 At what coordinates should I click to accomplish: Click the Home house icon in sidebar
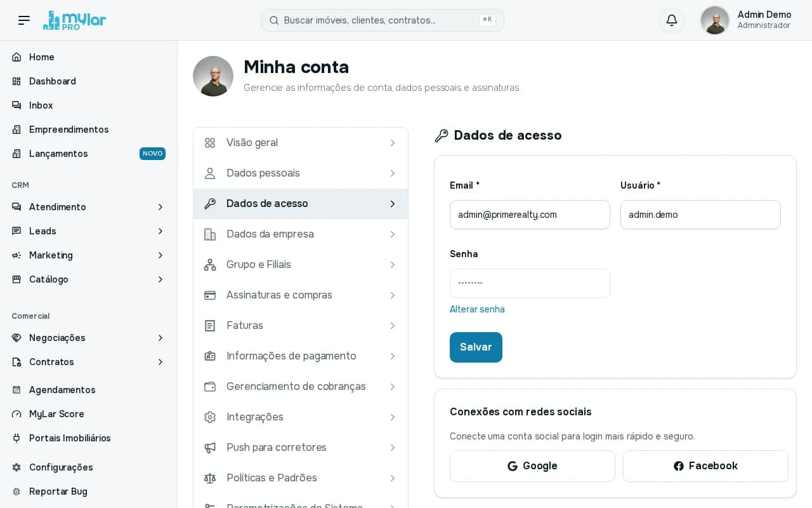16,57
